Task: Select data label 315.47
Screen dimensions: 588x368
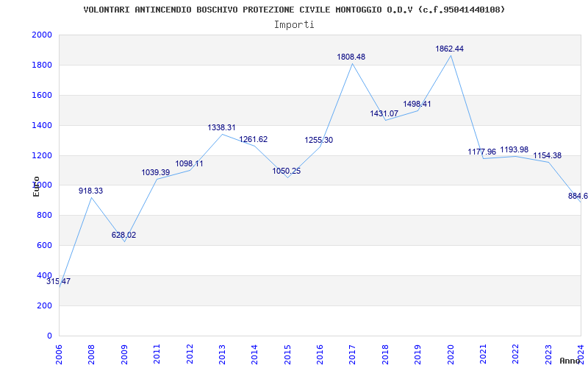Action: pos(59,281)
